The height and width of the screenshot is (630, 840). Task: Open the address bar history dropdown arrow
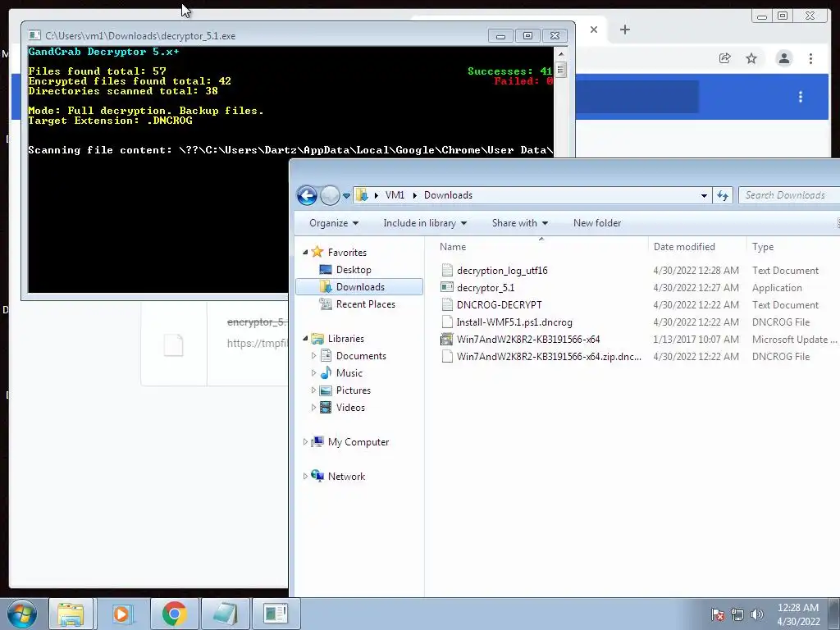(704, 195)
